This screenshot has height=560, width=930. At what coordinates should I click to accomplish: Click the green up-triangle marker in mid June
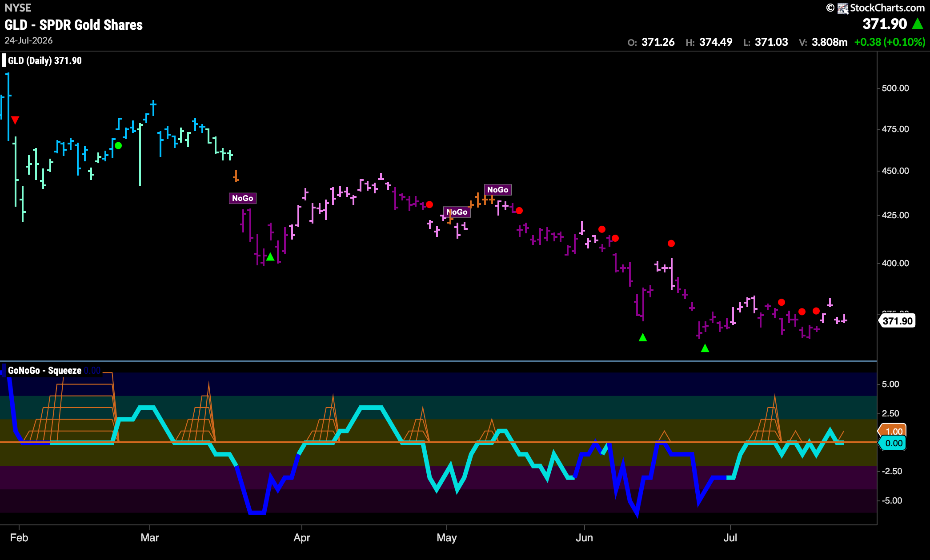(x=642, y=337)
